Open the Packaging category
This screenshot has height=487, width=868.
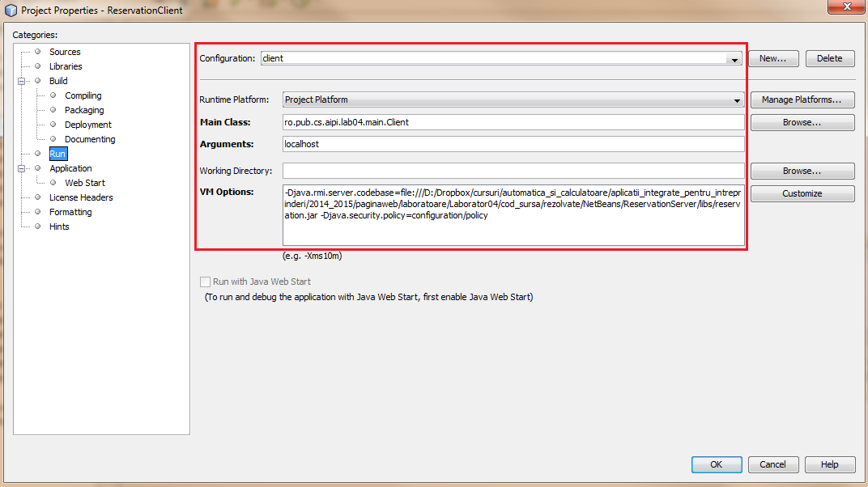click(84, 110)
